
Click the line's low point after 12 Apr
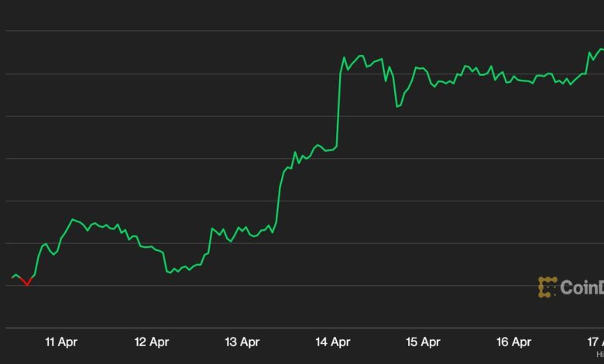170,272
